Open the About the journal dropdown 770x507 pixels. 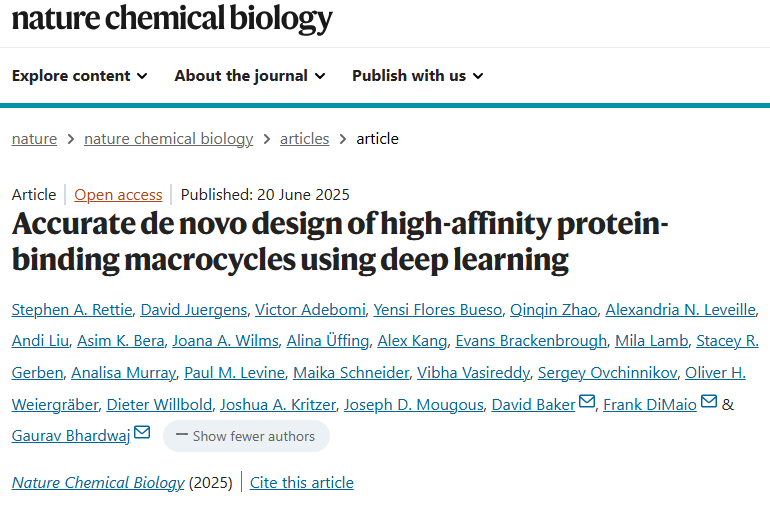[250, 76]
